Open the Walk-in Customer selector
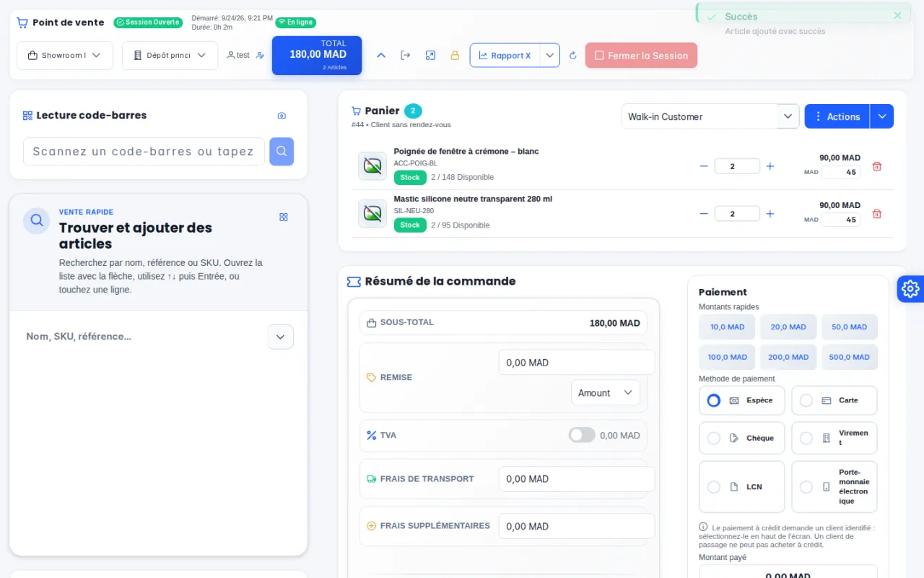Image resolution: width=924 pixels, height=578 pixels. (x=710, y=116)
